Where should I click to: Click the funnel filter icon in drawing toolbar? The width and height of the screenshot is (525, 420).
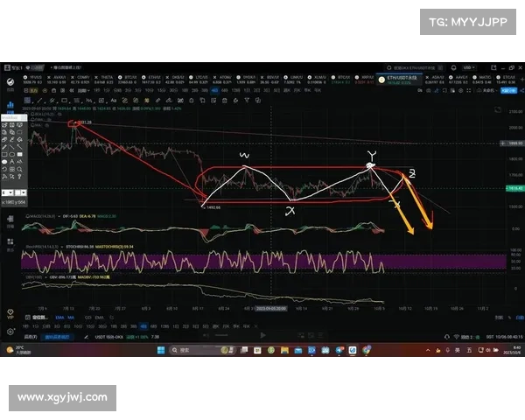pyautogui.click(x=247, y=101)
